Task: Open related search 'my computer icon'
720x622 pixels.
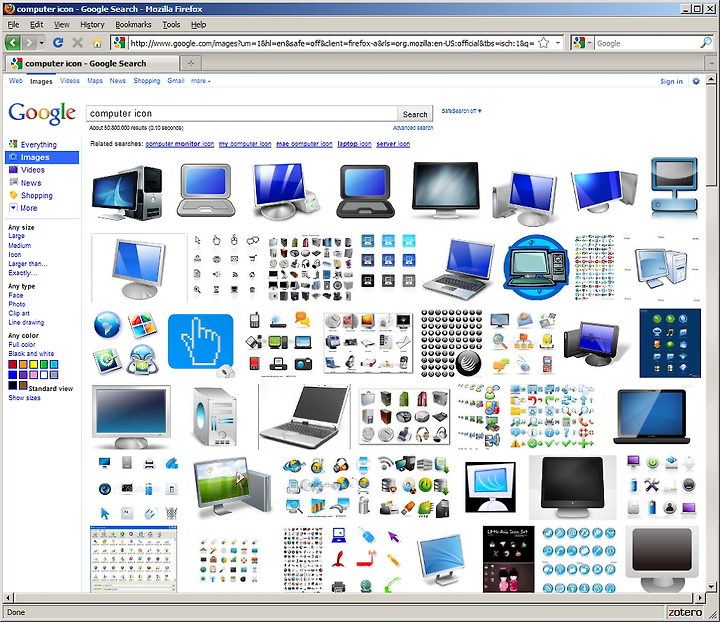Action: (x=245, y=144)
